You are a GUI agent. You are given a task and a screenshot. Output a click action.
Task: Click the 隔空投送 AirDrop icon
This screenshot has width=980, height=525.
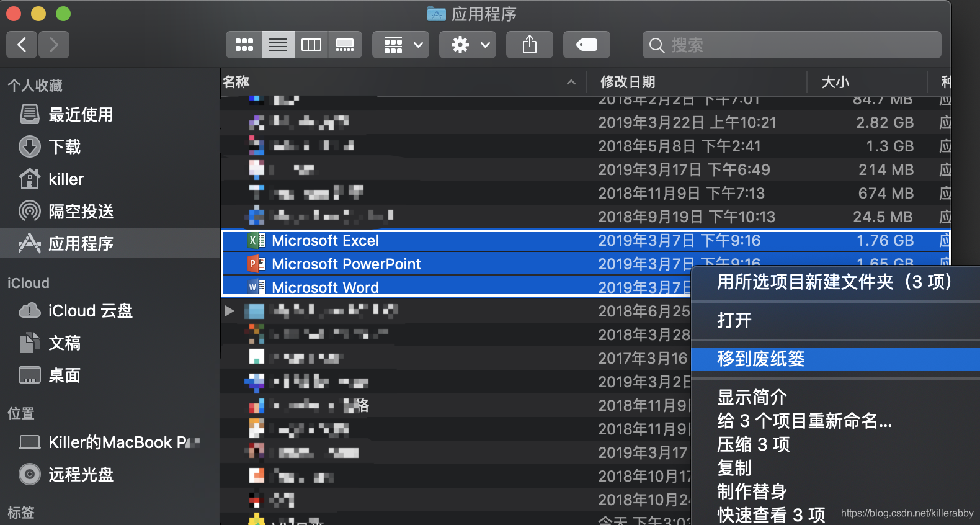tap(30, 211)
